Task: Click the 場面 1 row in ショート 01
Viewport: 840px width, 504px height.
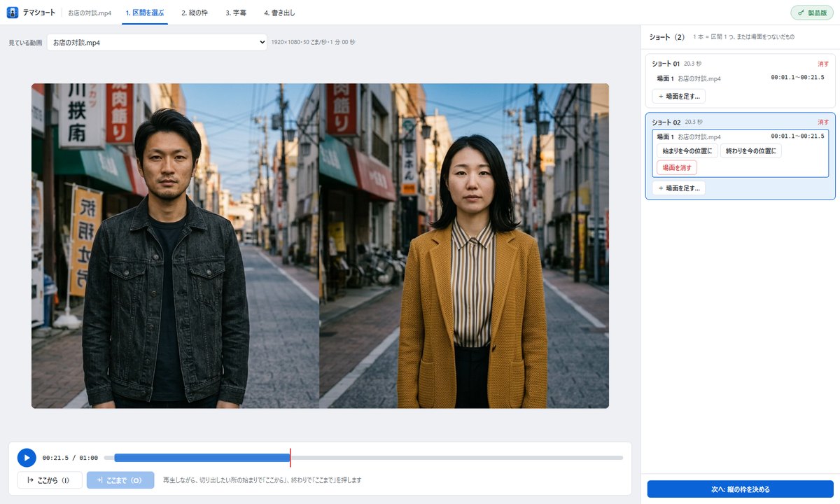Action: coord(740,78)
